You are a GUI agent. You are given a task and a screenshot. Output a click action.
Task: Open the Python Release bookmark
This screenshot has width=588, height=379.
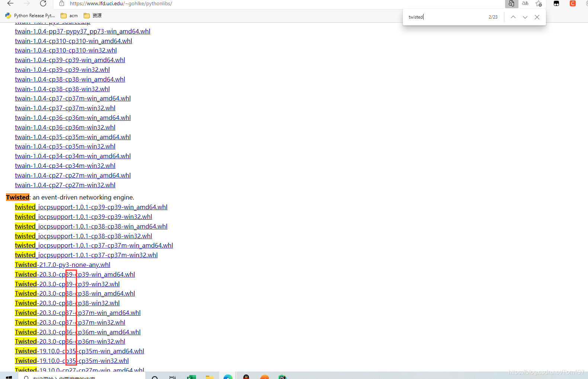(30, 16)
